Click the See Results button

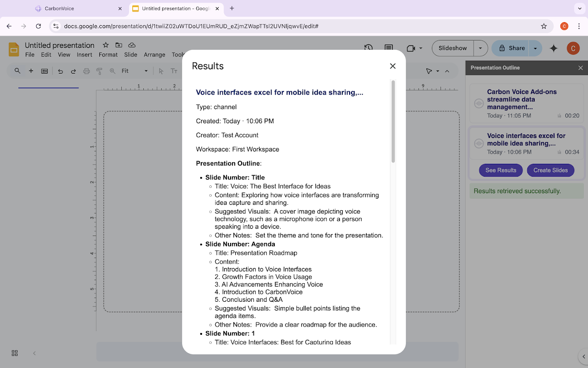(501, 170)
